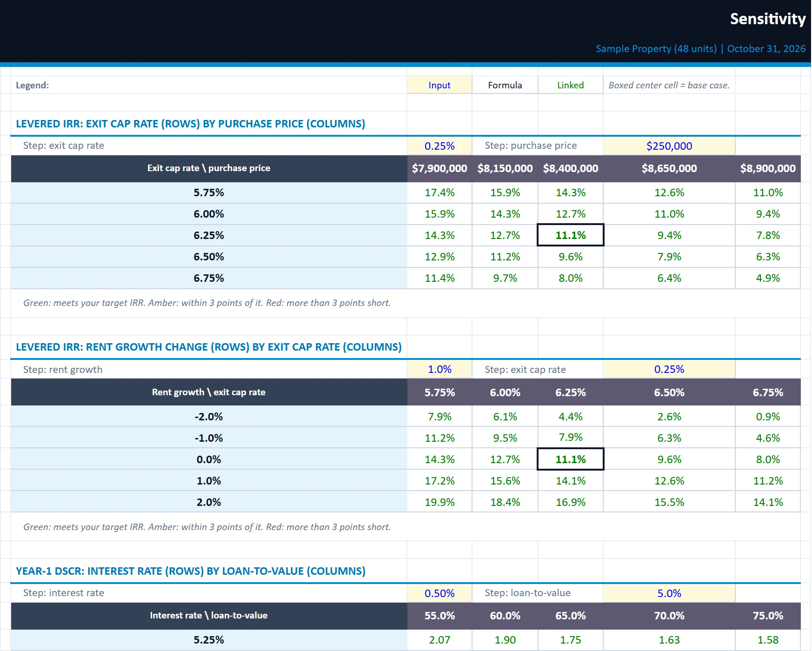
Task: Click the 0.0% rent growth row label
Action: pyautogui.click(x=209, y=459)
